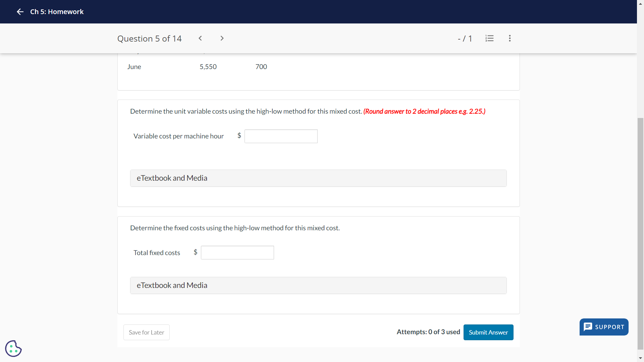Expand second eTextbook and Media section
644x362 pixels.
click(318, 285)
